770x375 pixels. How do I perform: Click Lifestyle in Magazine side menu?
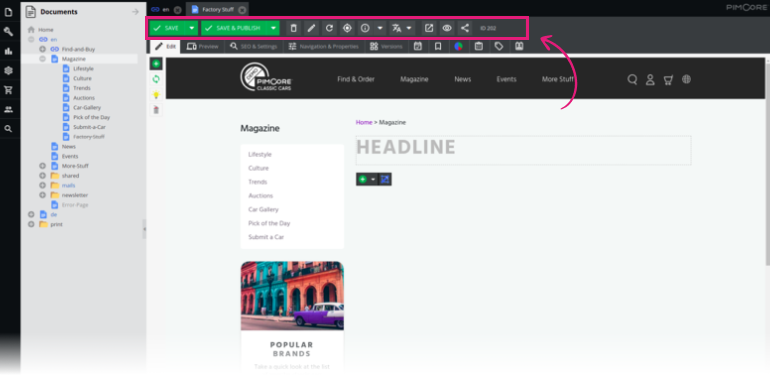coord(260,154)
